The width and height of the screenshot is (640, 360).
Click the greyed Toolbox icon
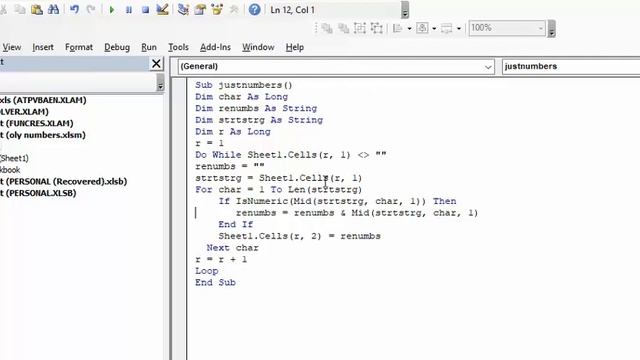[234, 9]
